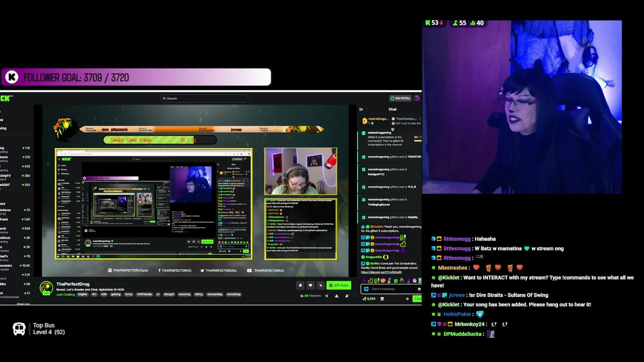Click the 9,550 channel points balance
644x362 pixels.
[x=370, y=299]
